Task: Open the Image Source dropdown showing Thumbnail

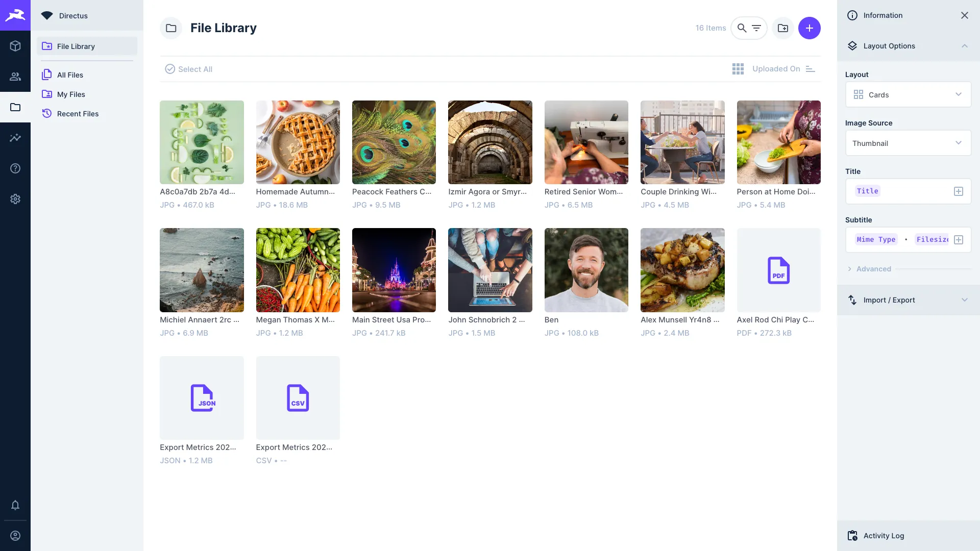Action: 908,143
